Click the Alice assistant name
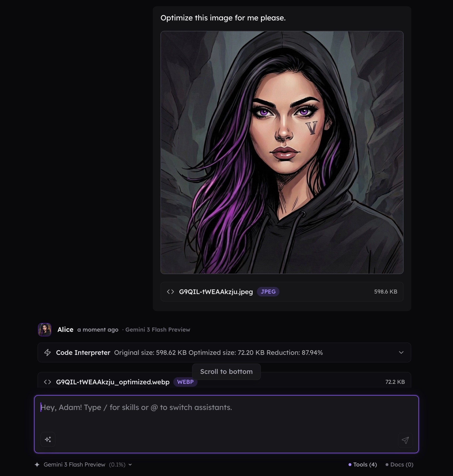The height and width of the screenshot is (476, 453). pos(65,330)
